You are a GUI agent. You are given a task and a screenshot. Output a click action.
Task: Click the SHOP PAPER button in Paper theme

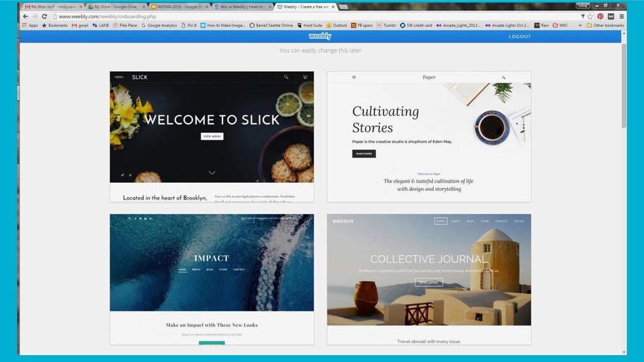[x=364, y=153]
